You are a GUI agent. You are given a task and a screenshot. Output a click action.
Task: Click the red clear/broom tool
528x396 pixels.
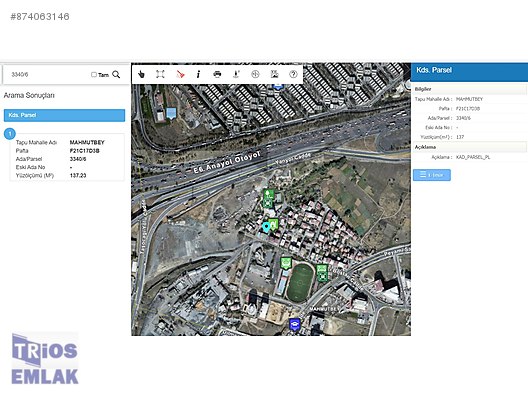pos(180,74)
